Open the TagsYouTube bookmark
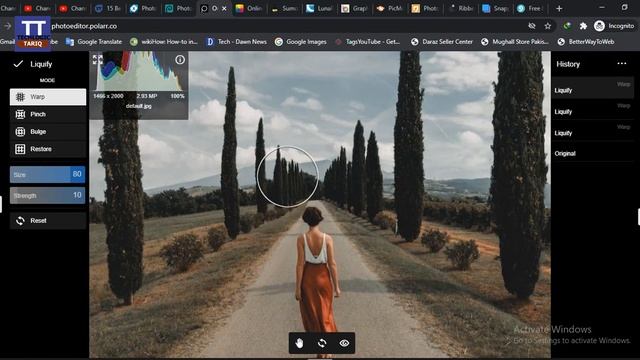This screenshot has height=360, width=640. 367,42
